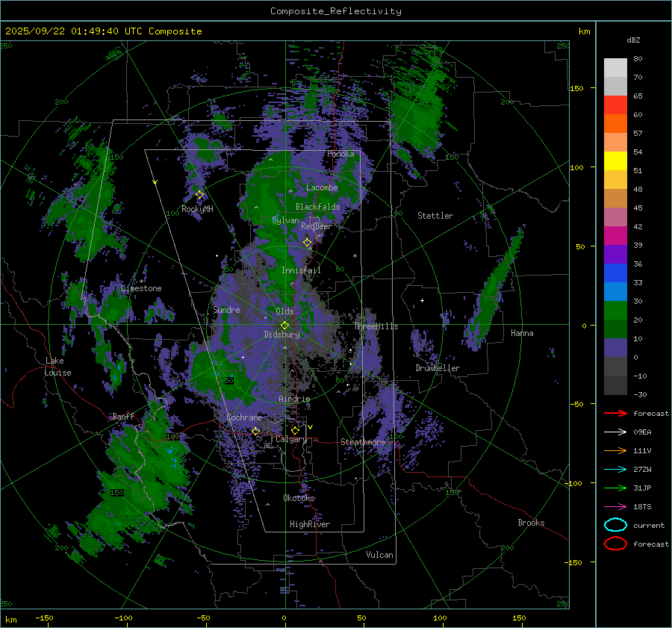This screenshot has height=628, width=672.
Task: Select the Drumheller city label
Action: (x=438, y=368)
